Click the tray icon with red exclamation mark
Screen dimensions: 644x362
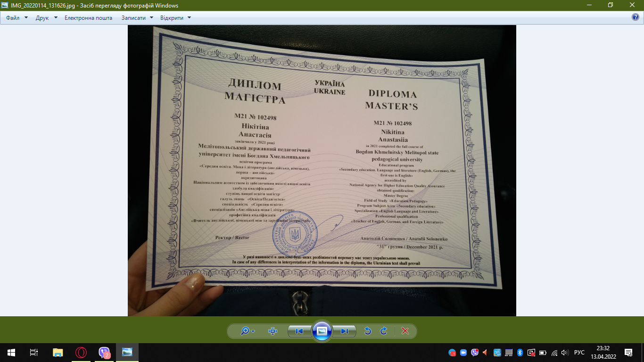tap(531, 353)
